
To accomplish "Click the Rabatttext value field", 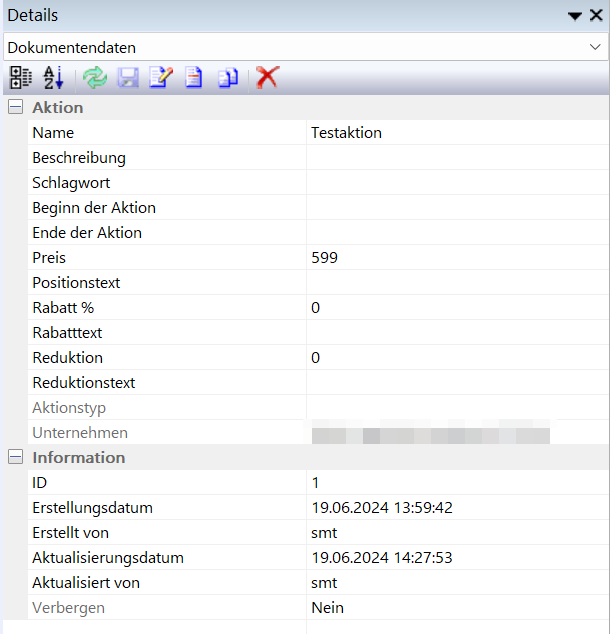I will tap(457, 333).
